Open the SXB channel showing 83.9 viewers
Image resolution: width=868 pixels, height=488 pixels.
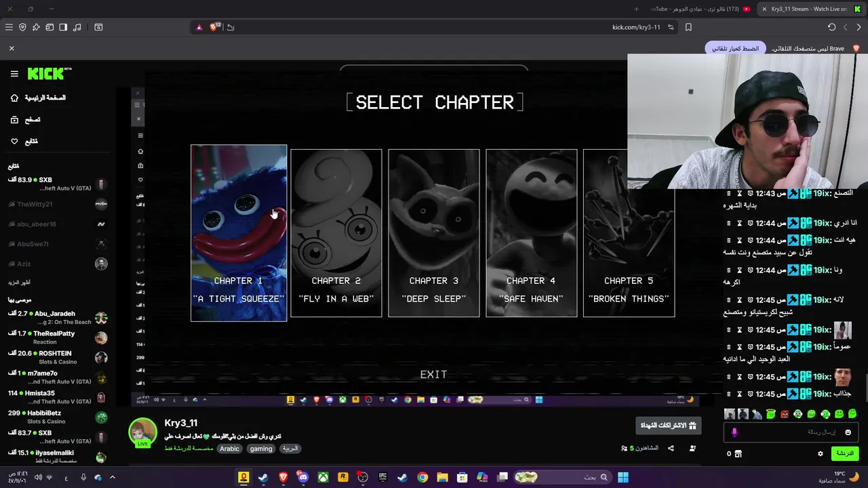(58, 184)
